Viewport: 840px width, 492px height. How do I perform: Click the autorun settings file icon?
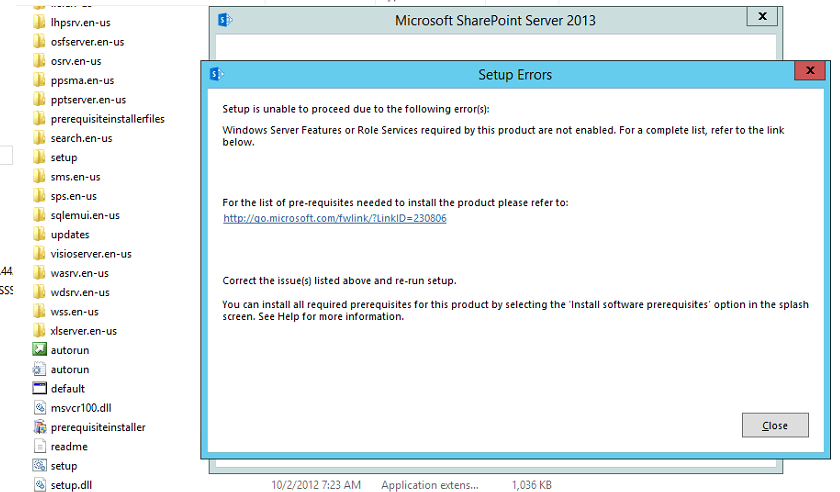tap(40, 369)
